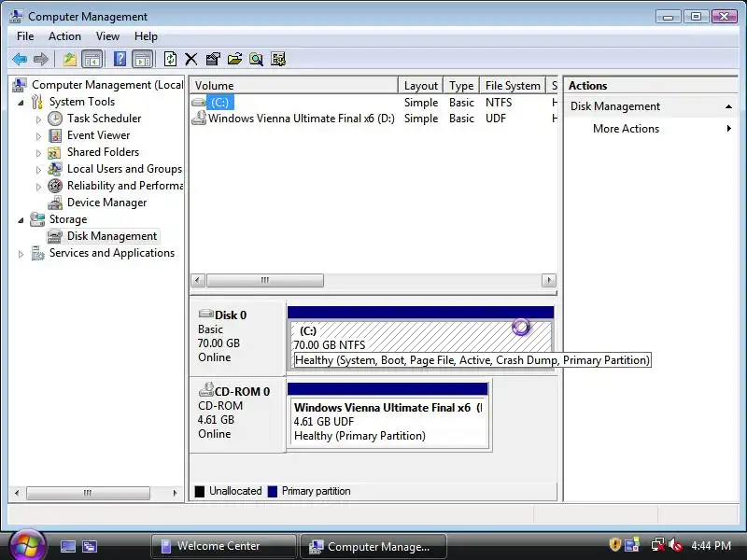Expand the Shared Folders node

point(38,153)
